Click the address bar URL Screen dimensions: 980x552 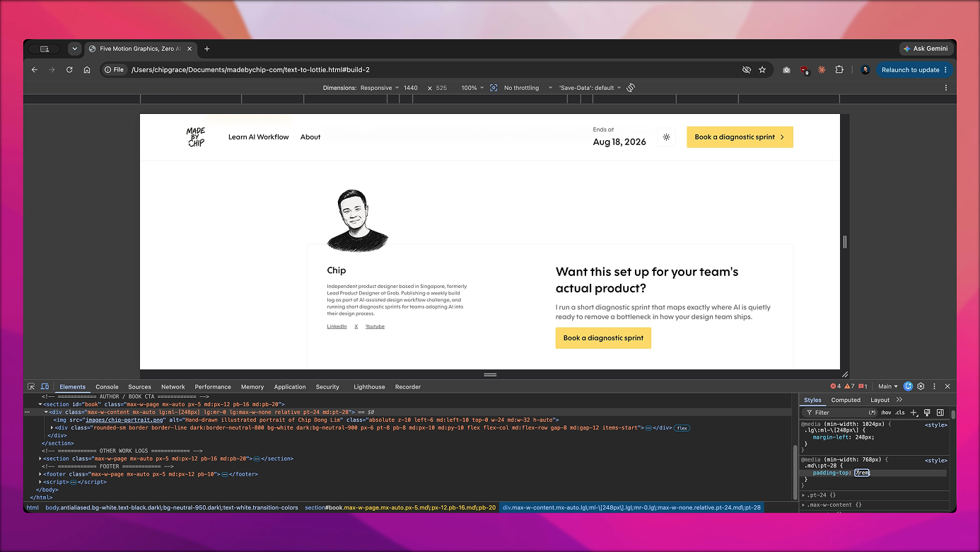click(x=250, y=69)
